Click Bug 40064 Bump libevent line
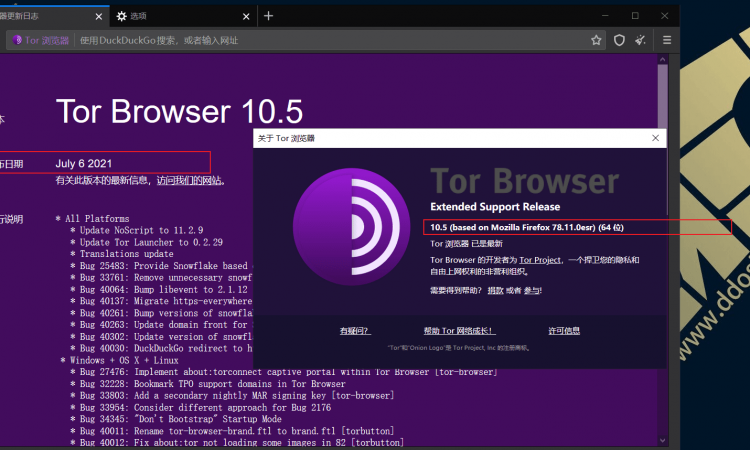Viewport: 750px width, 450px height. (159, 289)
